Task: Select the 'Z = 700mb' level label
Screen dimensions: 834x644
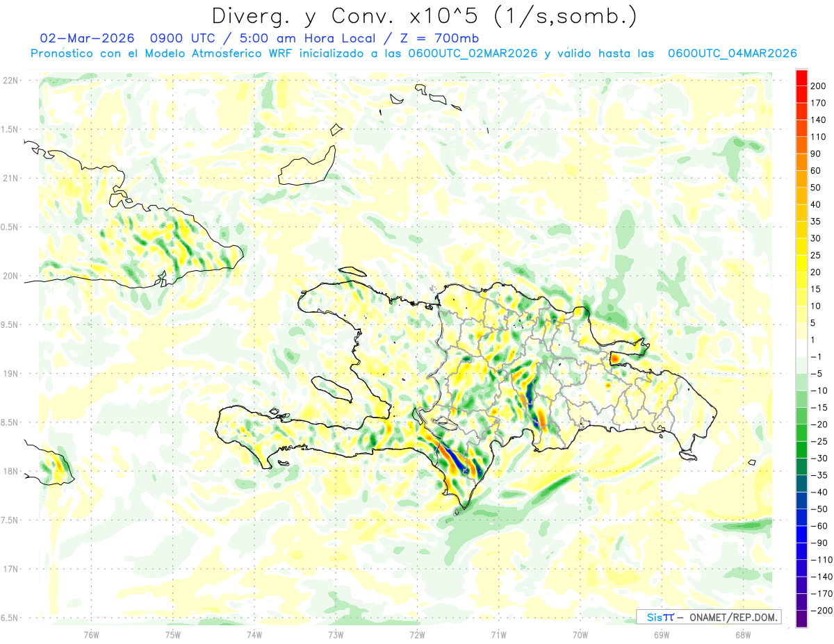Action: point(440,38)
